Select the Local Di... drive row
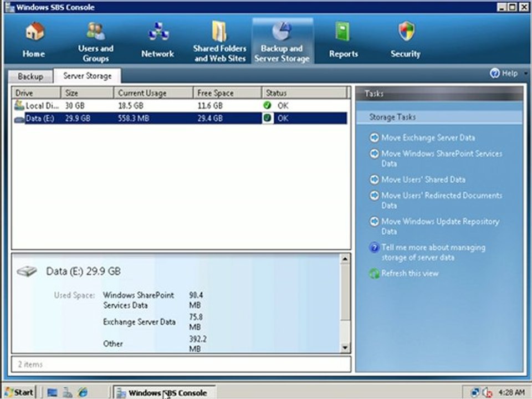Viewport: 532px width, 399px height. (180, 105)
